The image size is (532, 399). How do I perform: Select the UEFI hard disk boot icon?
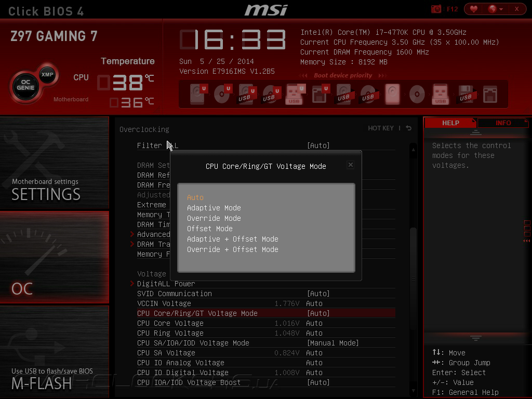pyautogui.click(x=198, y=94)
